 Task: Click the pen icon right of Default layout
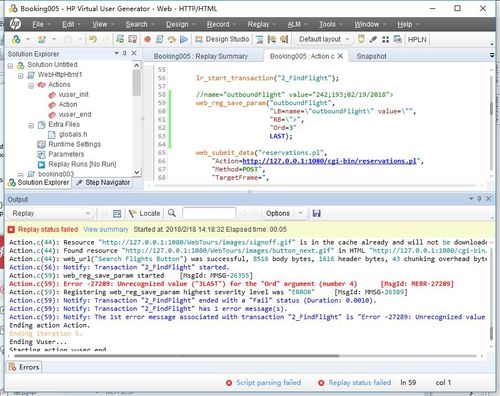(x=373, y=39)
